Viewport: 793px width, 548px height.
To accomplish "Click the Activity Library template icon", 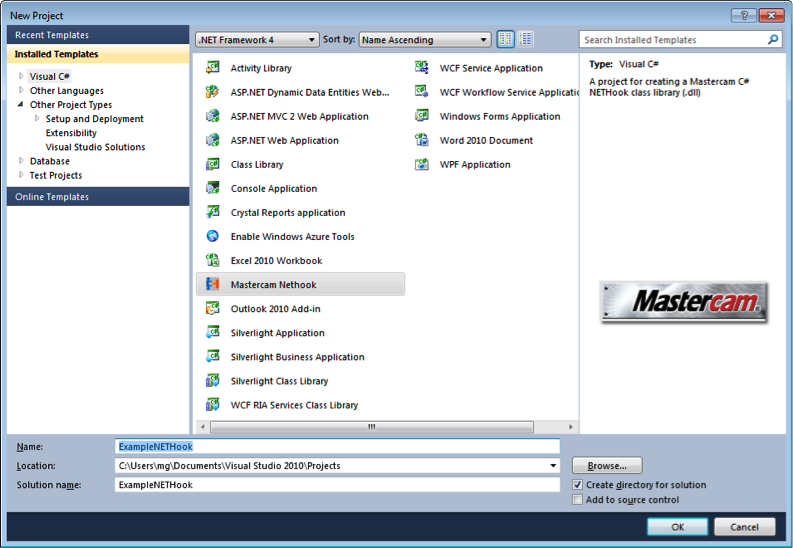I will tap(212, 68).
